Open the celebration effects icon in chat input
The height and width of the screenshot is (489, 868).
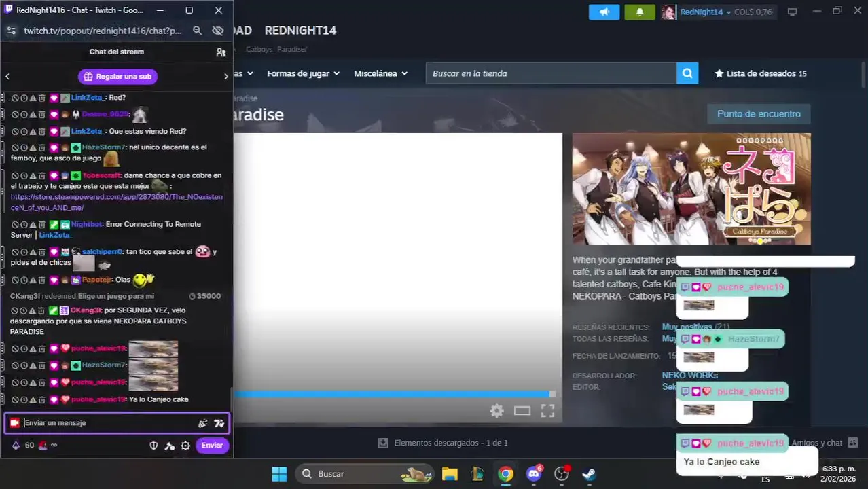202,423
